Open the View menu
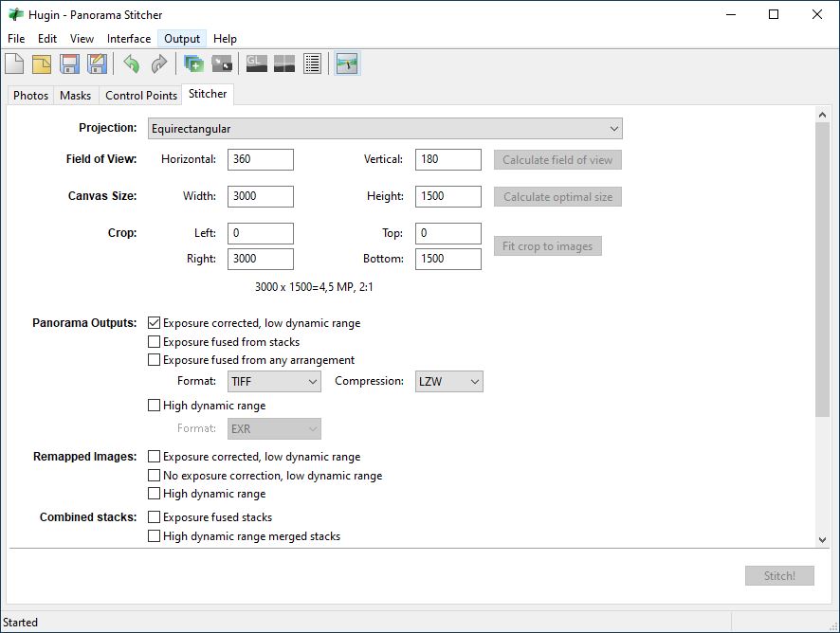Screen dimensions: 840x633 click(82, 39)
